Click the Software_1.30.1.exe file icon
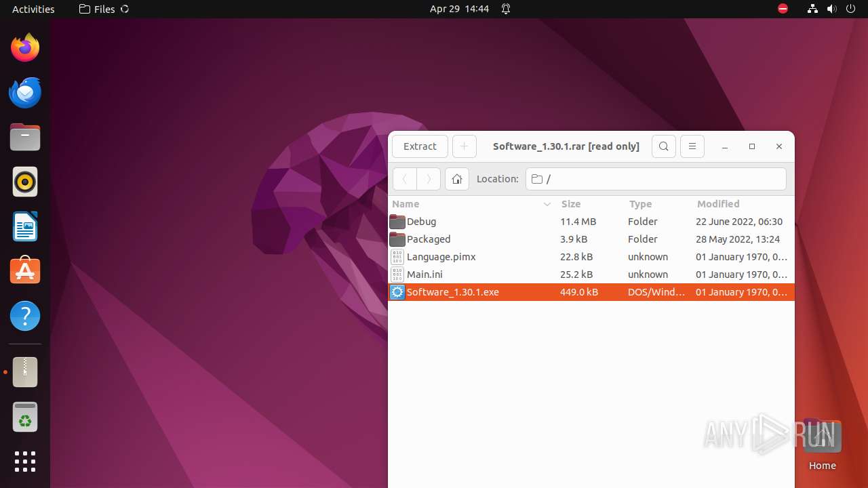The image size is (868, 488). click(397, 292)
